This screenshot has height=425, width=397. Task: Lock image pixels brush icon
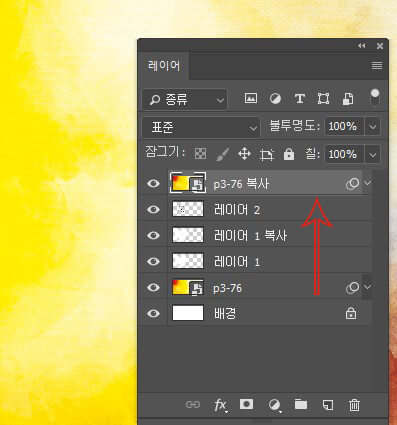[222, 154]
